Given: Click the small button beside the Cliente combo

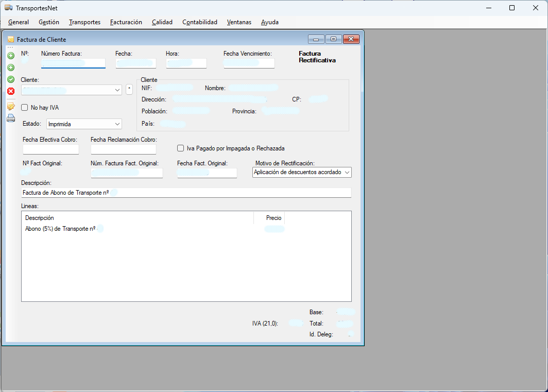Looking at the screenshot, I should point(129,89).
